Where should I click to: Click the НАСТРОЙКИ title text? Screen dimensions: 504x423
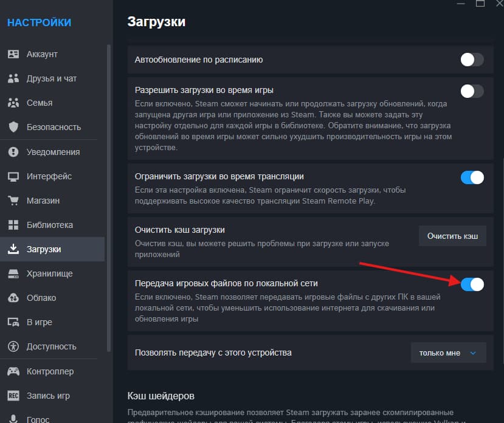pyautogui.click(x=40, y=22)
